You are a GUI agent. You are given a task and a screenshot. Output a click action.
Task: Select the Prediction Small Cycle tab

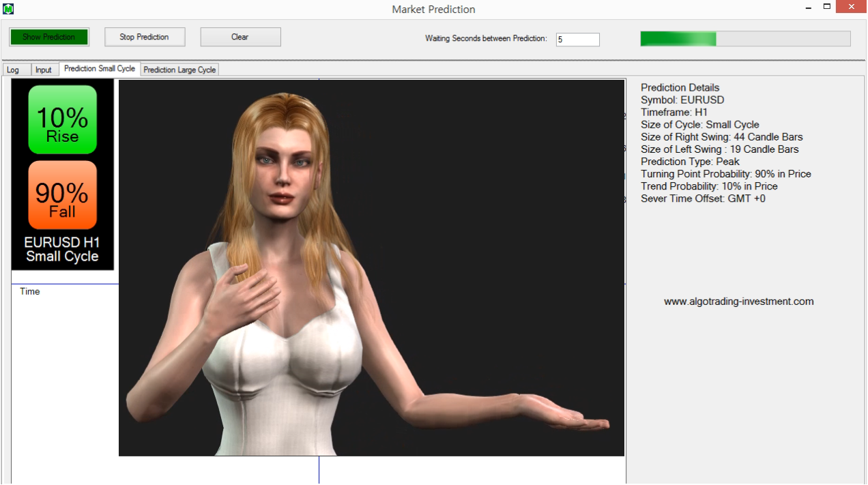(100, 69)
